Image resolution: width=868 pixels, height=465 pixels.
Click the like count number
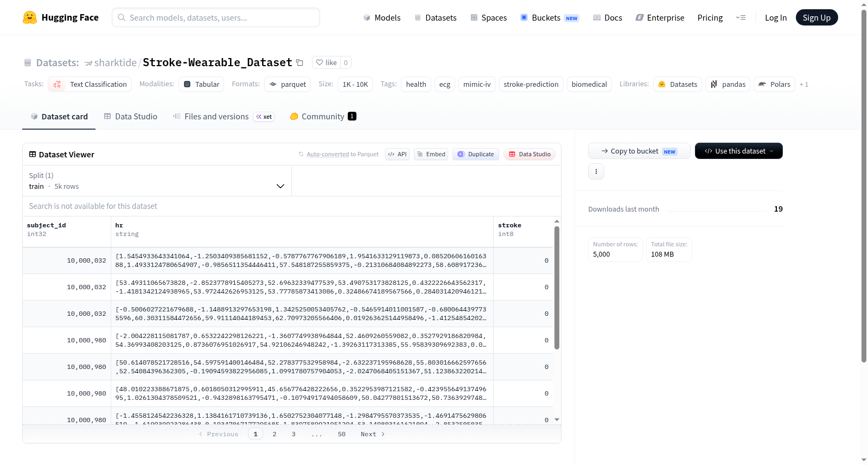click(346, 62)
